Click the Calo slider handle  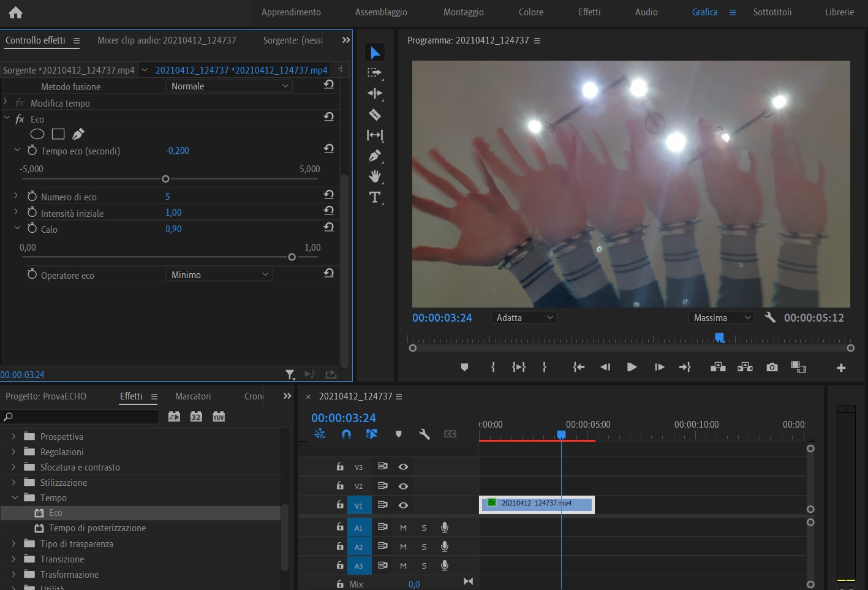pyautogui.click(x=292, y=257)
